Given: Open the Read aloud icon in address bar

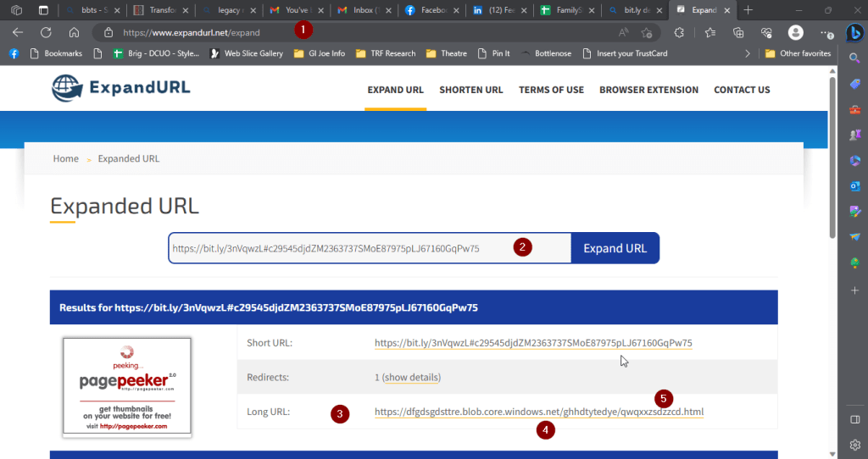Looking at the screenshot, I should pos(624,33).
